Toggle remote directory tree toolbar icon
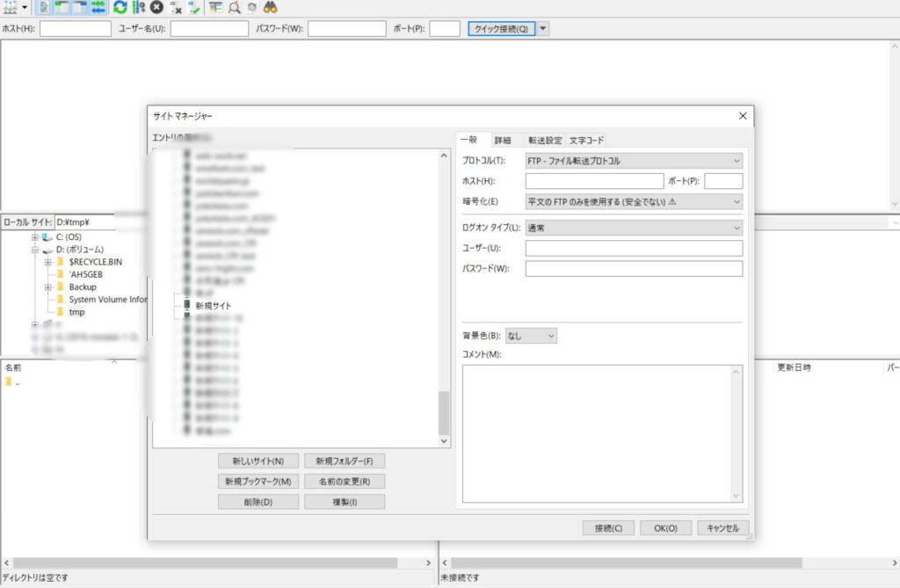The image size is (900, 588). point(80,7)
